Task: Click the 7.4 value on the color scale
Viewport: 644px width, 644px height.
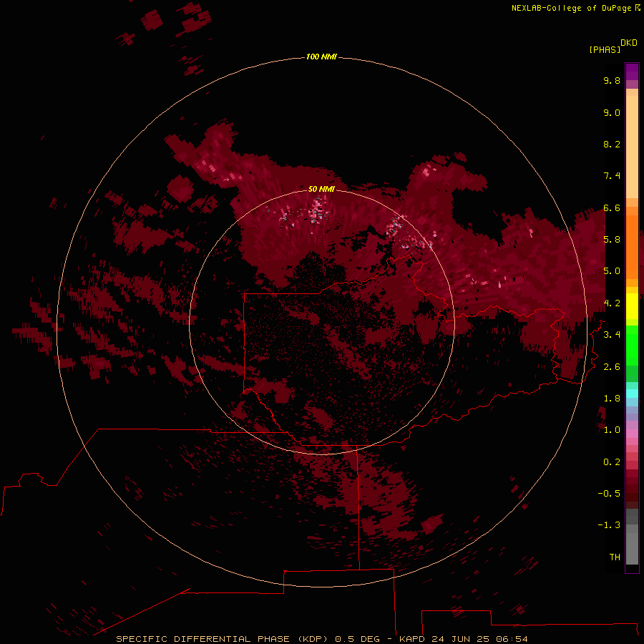Action: (x=612, y=176)
